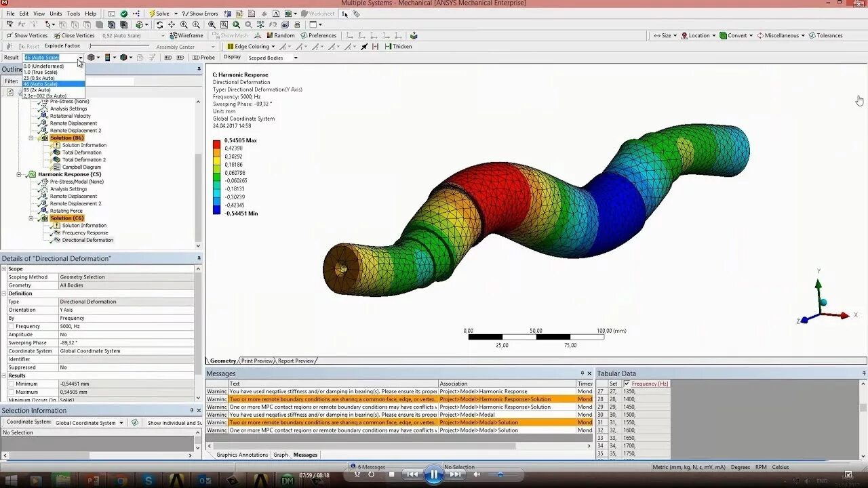The image size is (868, 488).
Task: Open the Location toolbar dropdown
Action: (x=698, y=35)
